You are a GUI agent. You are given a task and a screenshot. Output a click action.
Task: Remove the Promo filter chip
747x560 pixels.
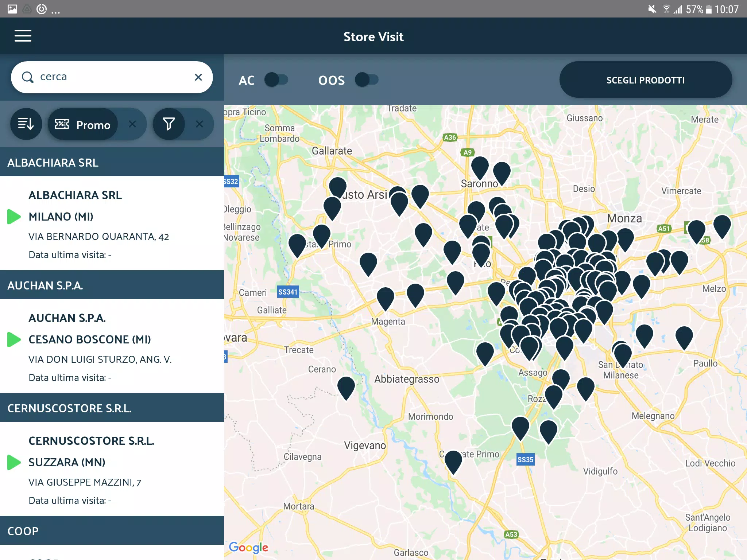tap(132, 124)
